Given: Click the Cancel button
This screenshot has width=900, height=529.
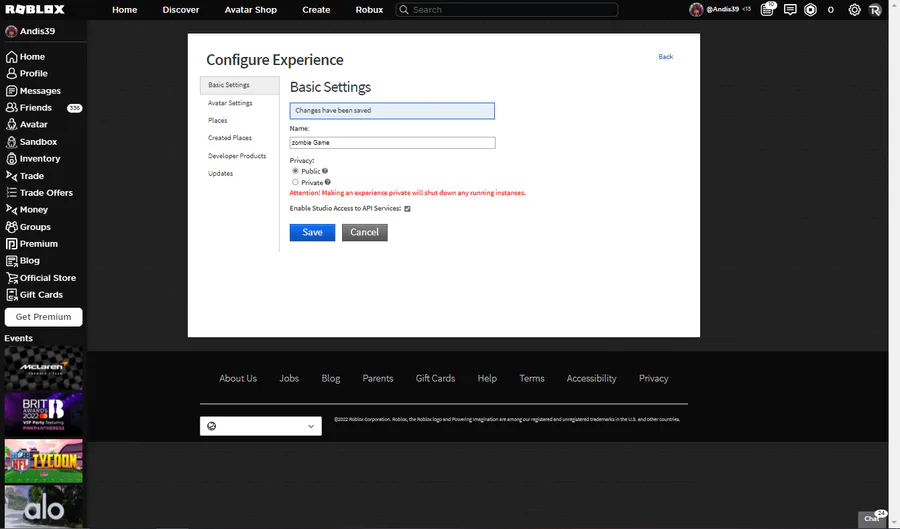Looking at the screenshot, I should click(x=364, y=232).
